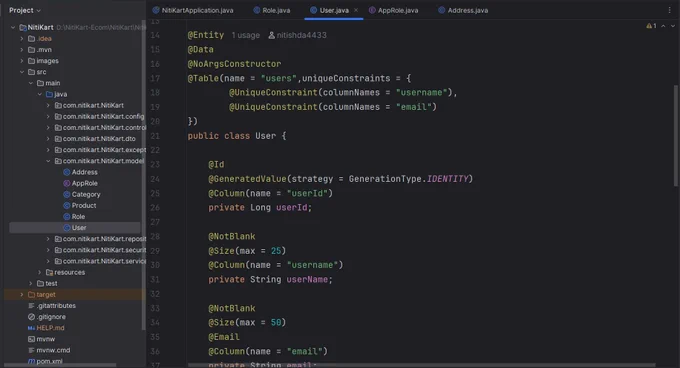Screen dimensions: 680x368
Task: Click the .gitattributes file icon
Action: click(x=31, y=306)
